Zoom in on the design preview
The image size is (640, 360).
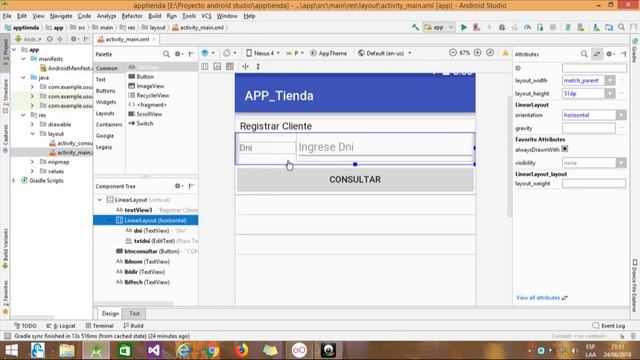coord(477,53)
